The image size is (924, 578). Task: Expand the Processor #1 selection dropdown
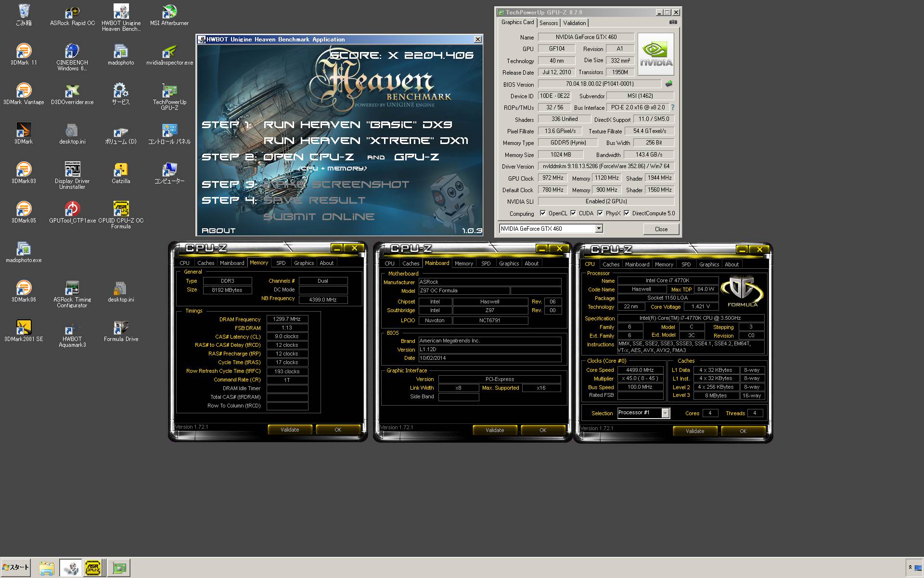(x=665, y=413)
